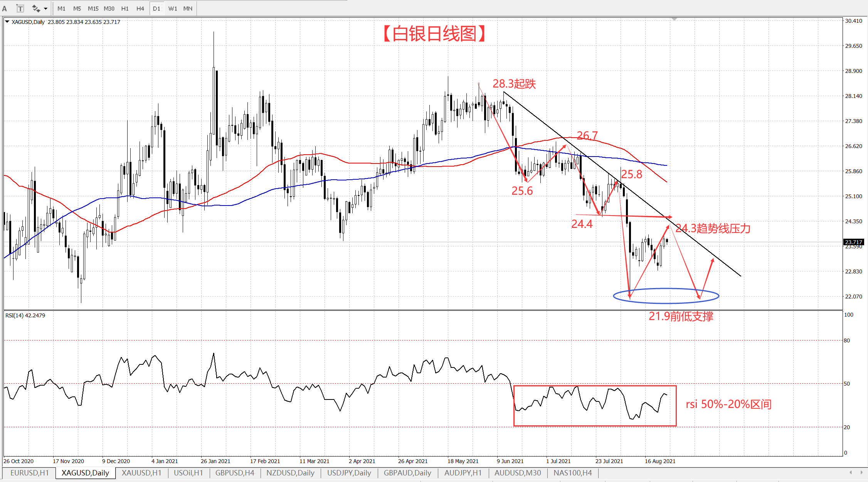Click the current price tag 23.717
The image size is (868, 482).
click(853, 242)
